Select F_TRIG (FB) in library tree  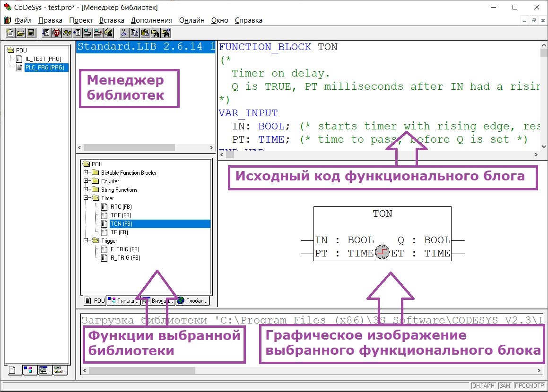click(x=125, y=249)
